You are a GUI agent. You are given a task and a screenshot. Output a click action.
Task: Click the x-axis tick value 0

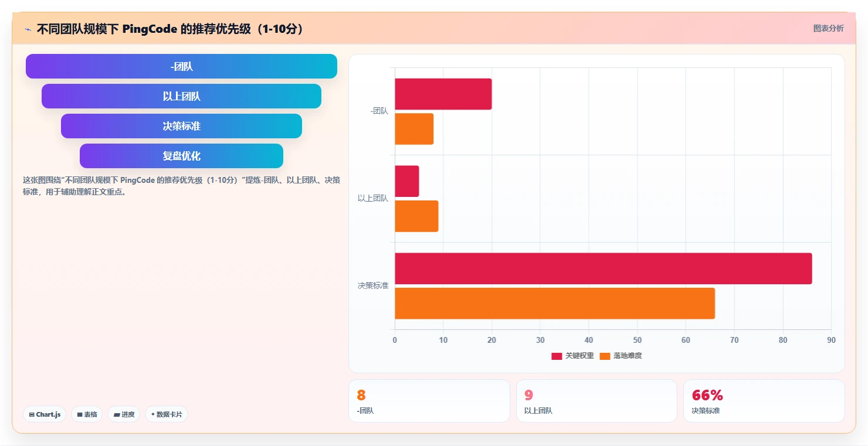pyautogui.click(x=395, y=340)
